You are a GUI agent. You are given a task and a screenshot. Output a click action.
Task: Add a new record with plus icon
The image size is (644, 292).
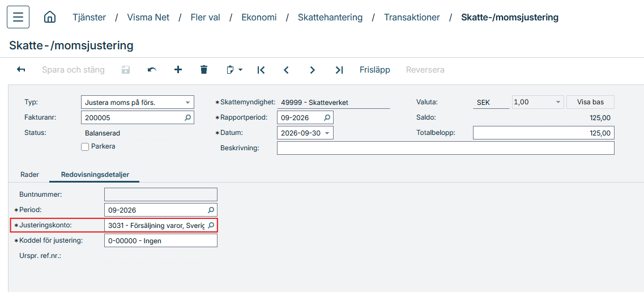178,70
